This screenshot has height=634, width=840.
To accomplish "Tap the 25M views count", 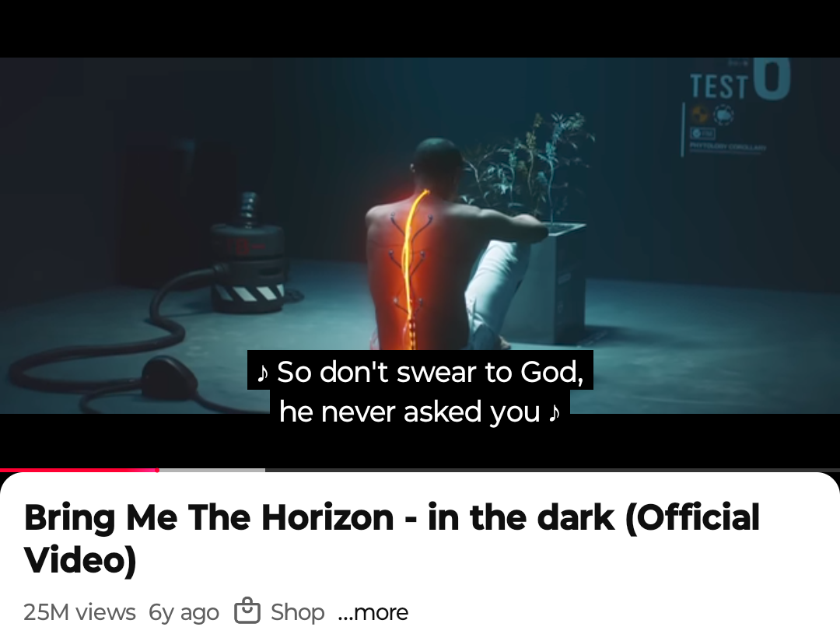I will (79, 612).
